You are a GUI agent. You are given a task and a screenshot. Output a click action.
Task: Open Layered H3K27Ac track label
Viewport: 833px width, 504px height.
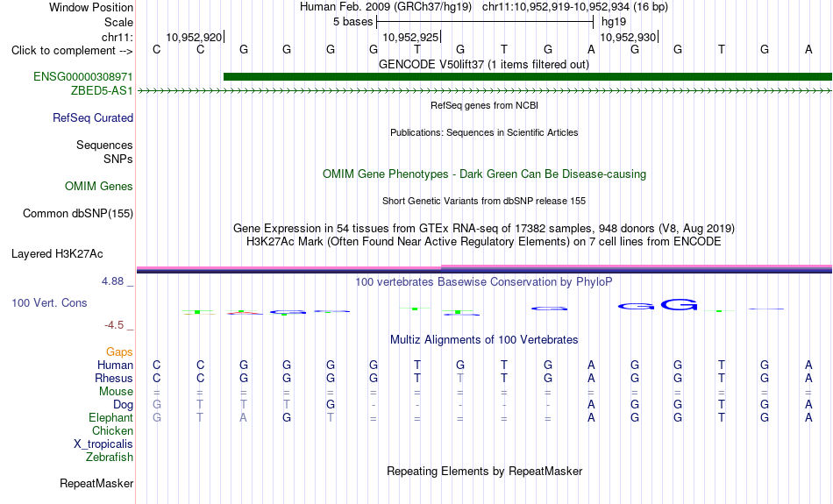click(57, 254)
